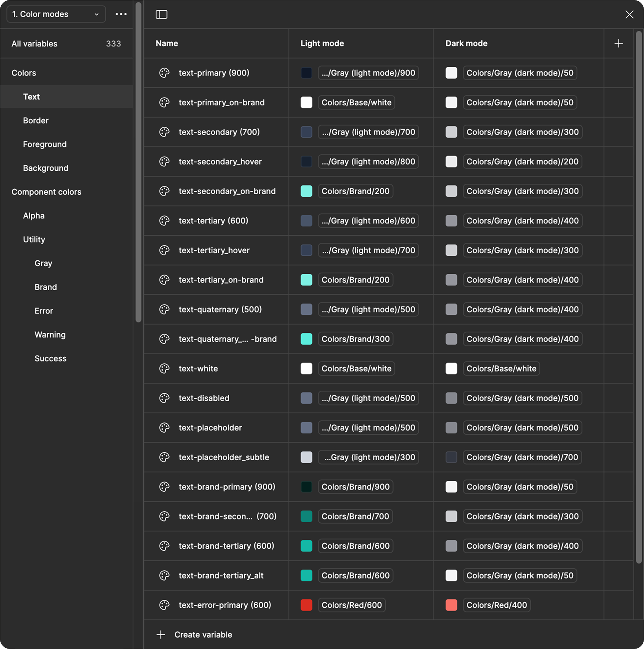The height and width of the screenshot is (649, 644).
Task: Select the text-quaternary_... -brand variable name
Action: click(x=228, y=339)
